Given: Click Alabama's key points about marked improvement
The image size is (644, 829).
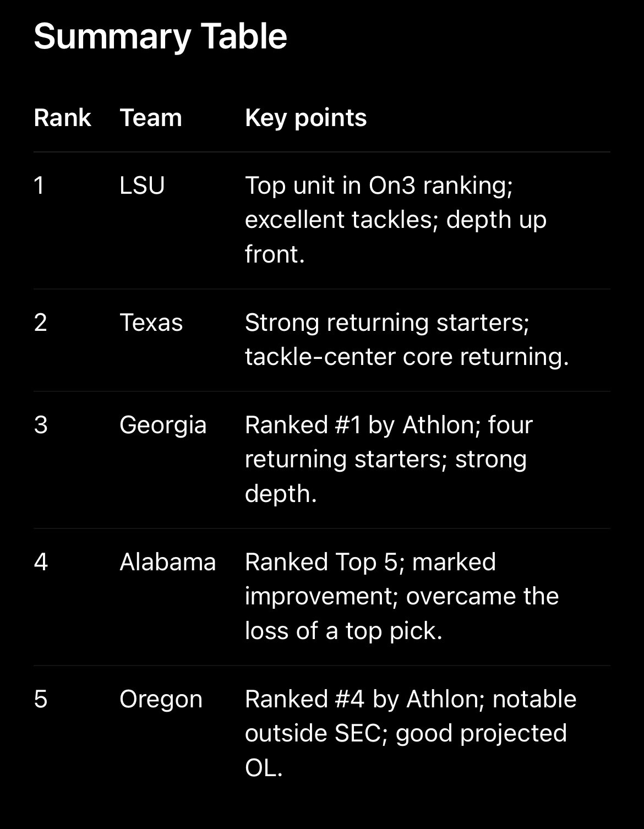Looking at the screenshot, I should click(401, 596).
